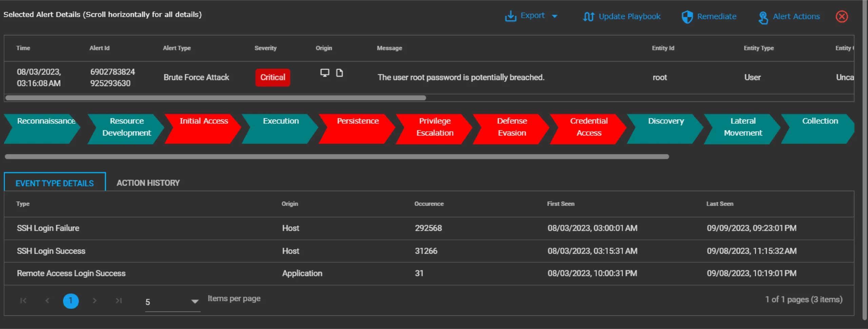Screen dimensions: 868x329
Task: Click the Application origin cell
Action: 302,273
